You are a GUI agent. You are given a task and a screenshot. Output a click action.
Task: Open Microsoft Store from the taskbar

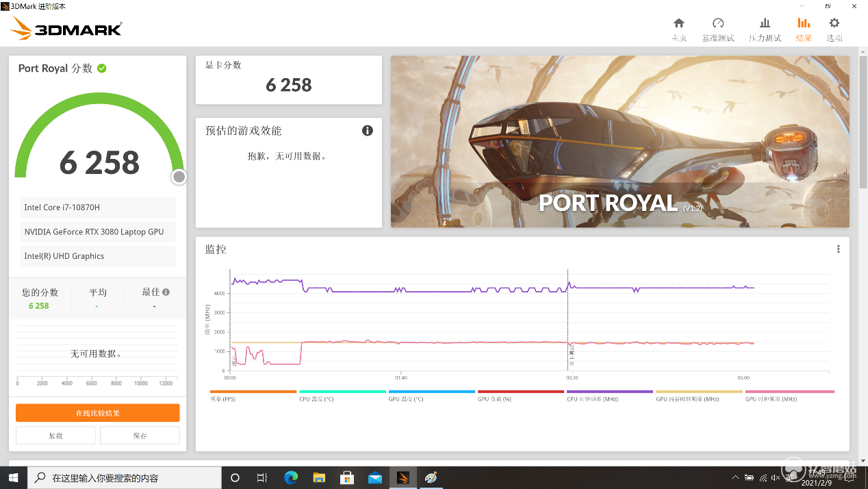[347, 477]
